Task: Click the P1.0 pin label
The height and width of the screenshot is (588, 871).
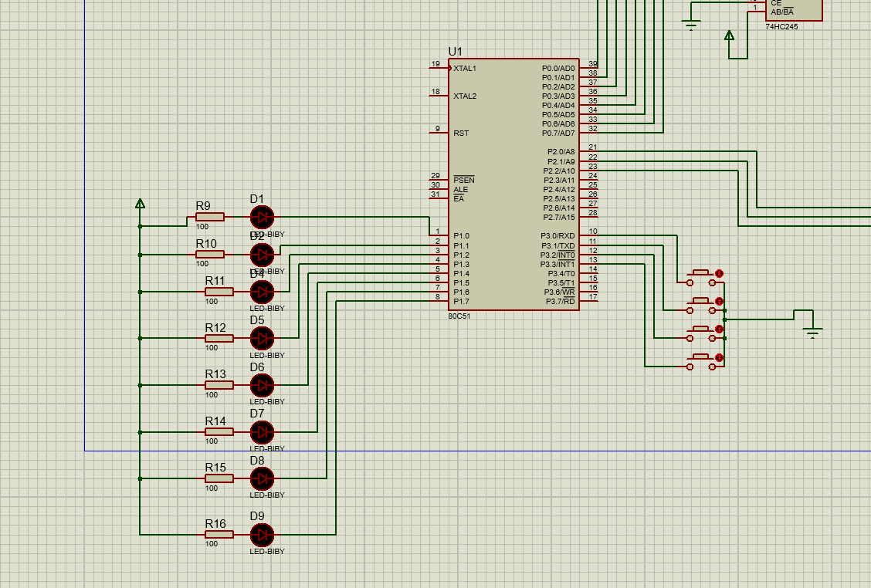Action: [x=461, y=236]
